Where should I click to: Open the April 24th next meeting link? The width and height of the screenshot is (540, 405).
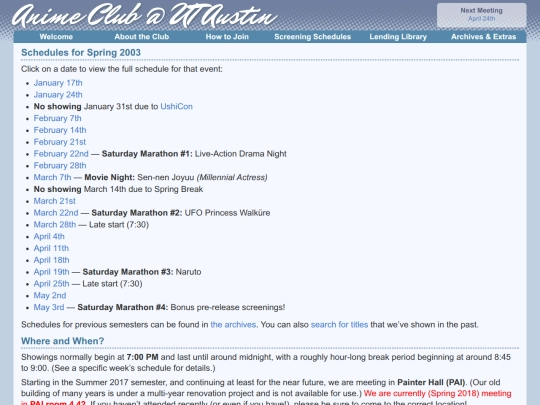click(481, 19)
